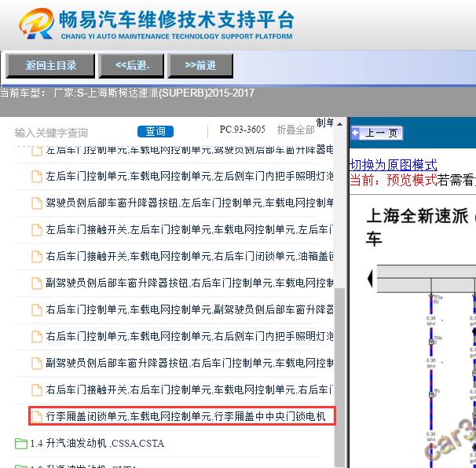
Task: Click document icon of 右后车门接触开关,右后车门控制单元 row
Action: tap(37, 389)
